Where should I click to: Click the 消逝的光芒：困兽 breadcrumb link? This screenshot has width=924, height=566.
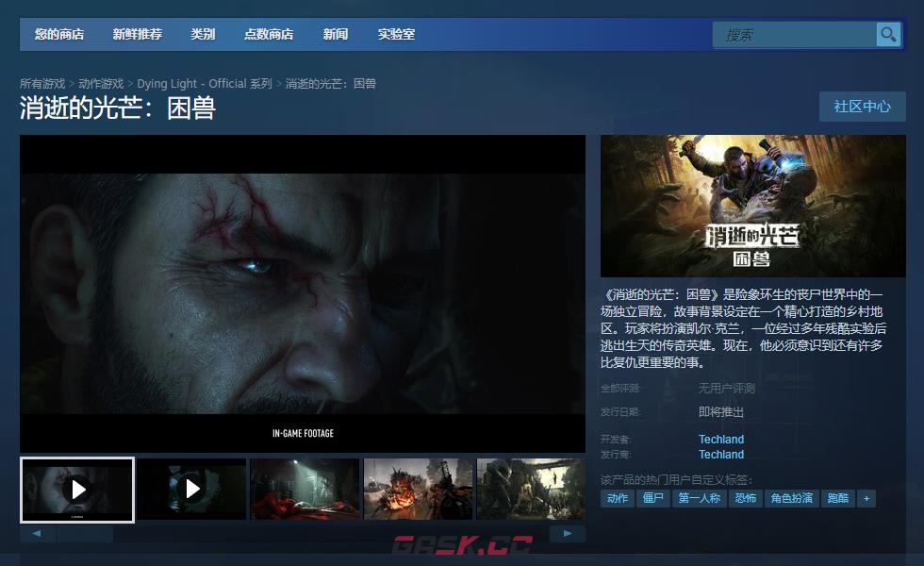click(331, 84)
